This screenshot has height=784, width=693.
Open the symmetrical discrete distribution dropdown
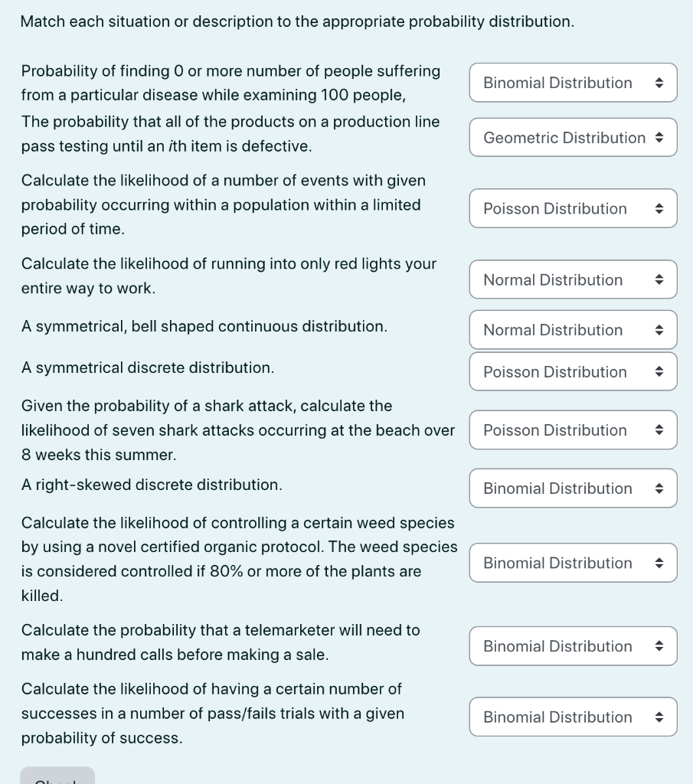point(573,371)
